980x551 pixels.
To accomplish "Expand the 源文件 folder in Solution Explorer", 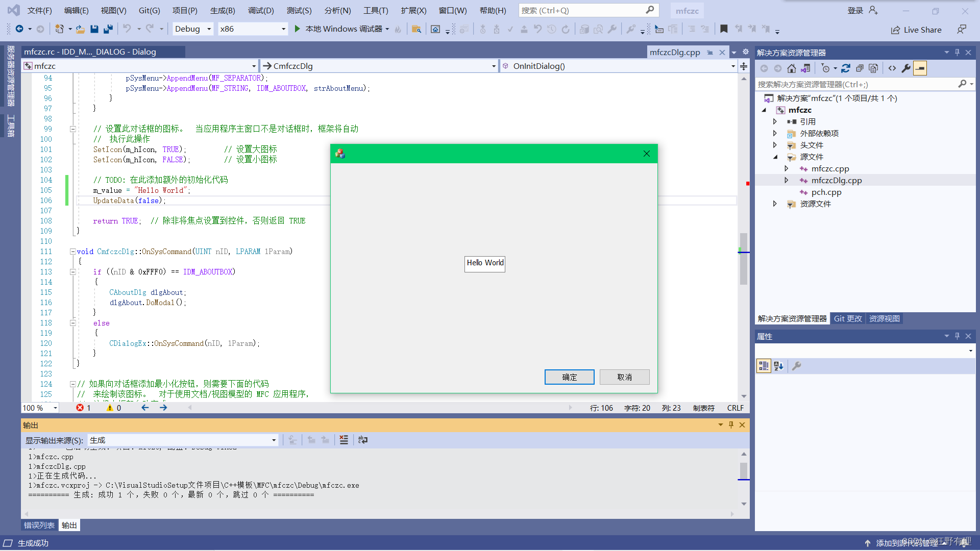I will 775,157.
